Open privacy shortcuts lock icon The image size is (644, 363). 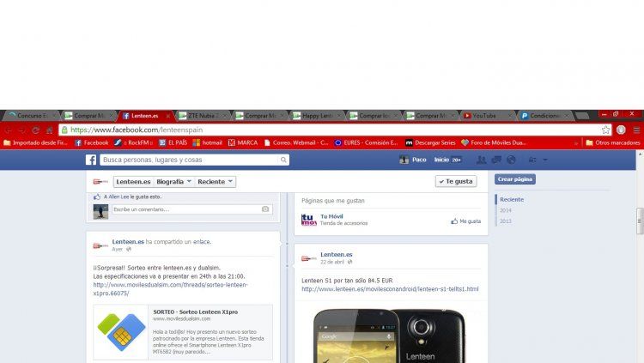pos(532,160)
